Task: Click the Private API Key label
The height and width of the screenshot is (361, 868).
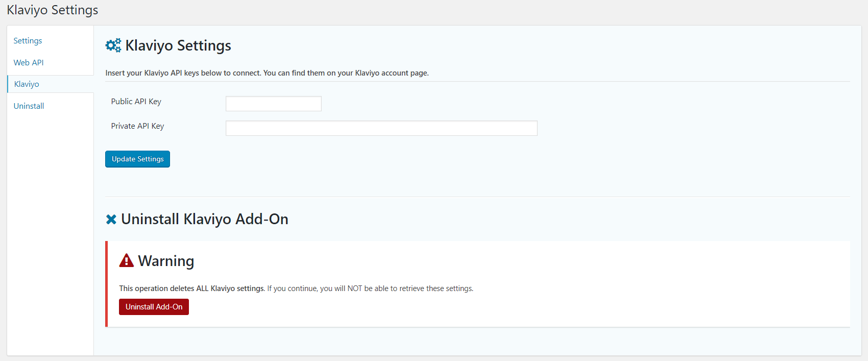Action: coord(137,126)
